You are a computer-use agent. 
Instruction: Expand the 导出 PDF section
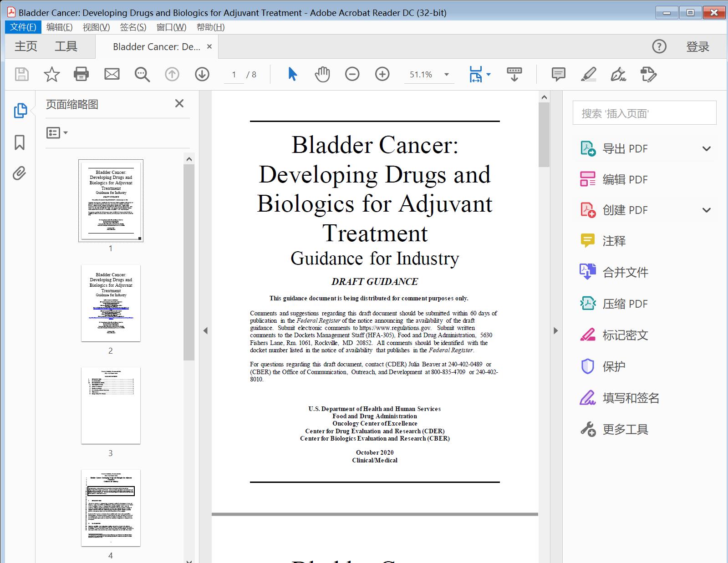coord(706,148)
